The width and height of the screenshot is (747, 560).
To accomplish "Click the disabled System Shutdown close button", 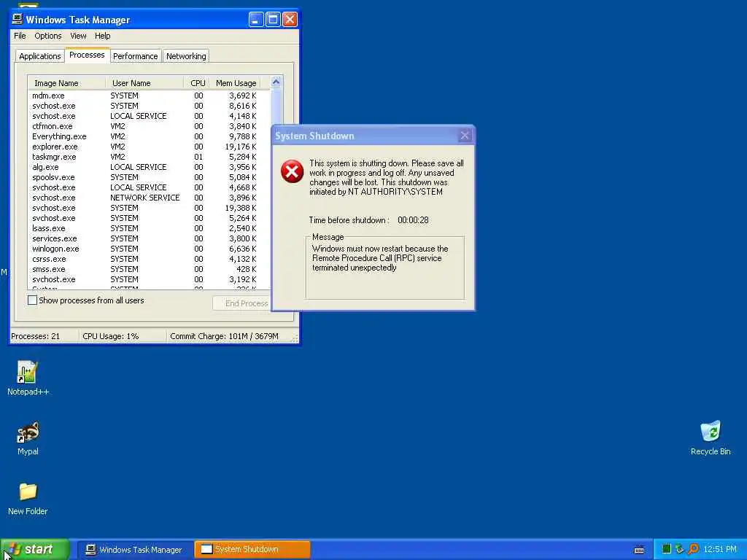I will point(465,136).
